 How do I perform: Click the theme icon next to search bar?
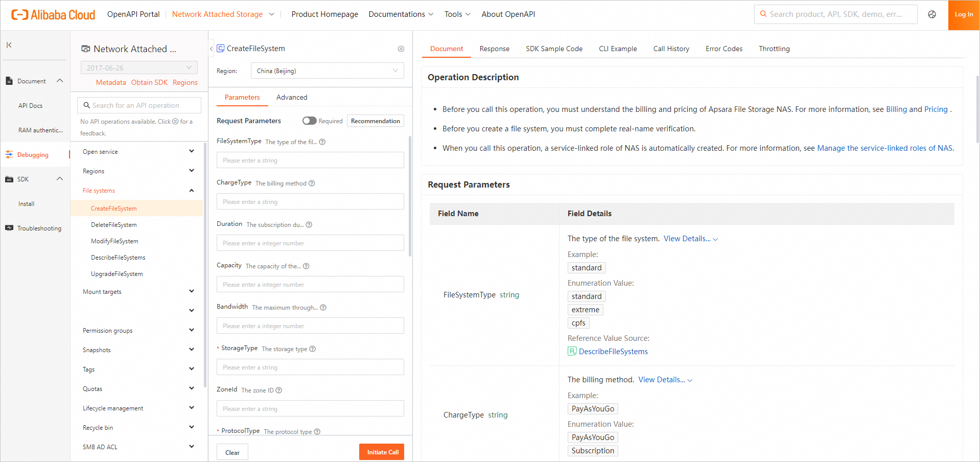tap(932, 14)
